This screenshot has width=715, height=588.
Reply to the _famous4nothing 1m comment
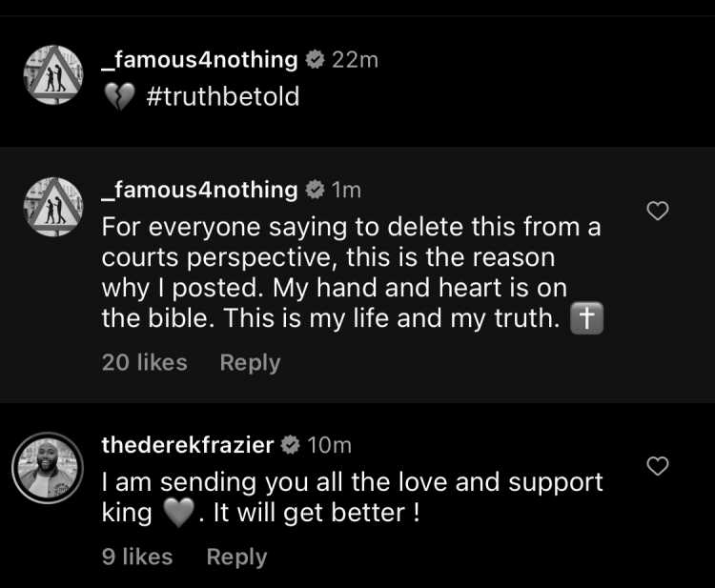tap(250, 363)
